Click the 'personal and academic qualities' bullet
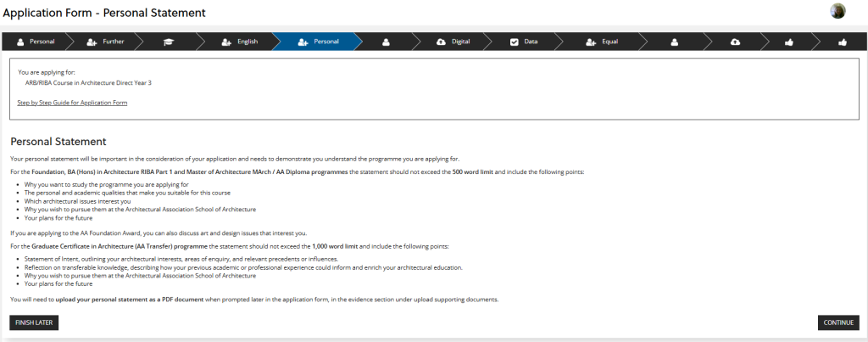Viewport: 868px width, 342px height. point(127,193)
